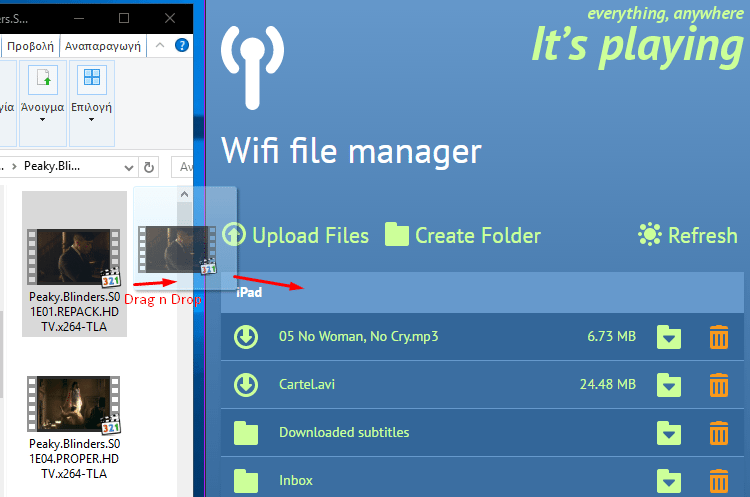This screenshot has height=497, width=750.
Task: Open Explorer help question mark icon
Action: coord(182,45)
